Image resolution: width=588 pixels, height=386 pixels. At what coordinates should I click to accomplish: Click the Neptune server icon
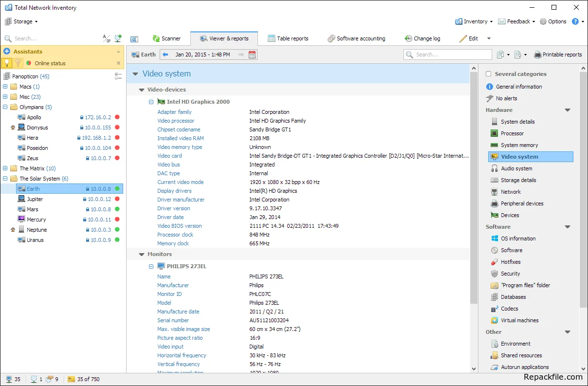click(21, 230)
